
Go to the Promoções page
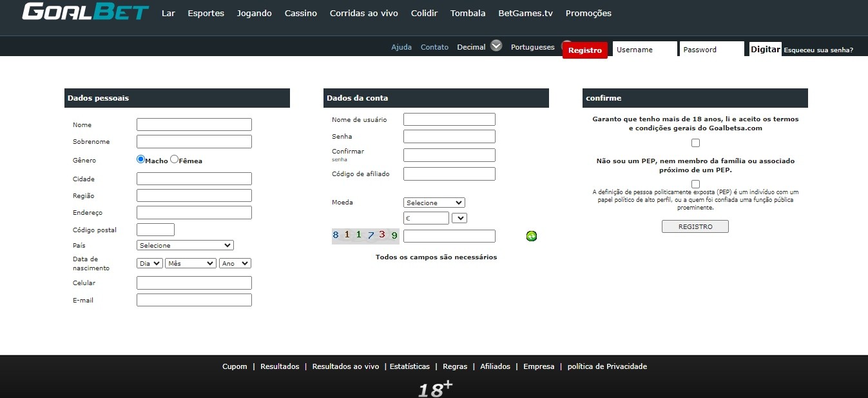pyautogui.click(x=587, y=12)
